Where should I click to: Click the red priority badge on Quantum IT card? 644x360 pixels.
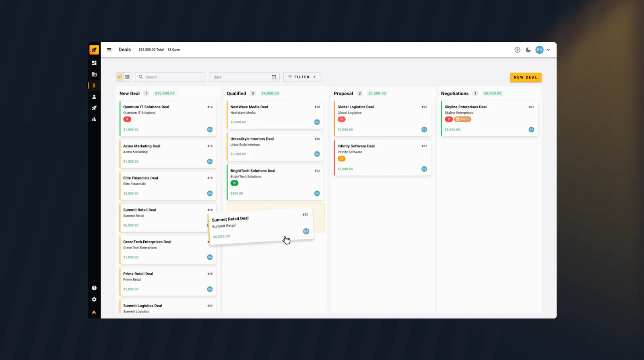[x=127, y=119]
